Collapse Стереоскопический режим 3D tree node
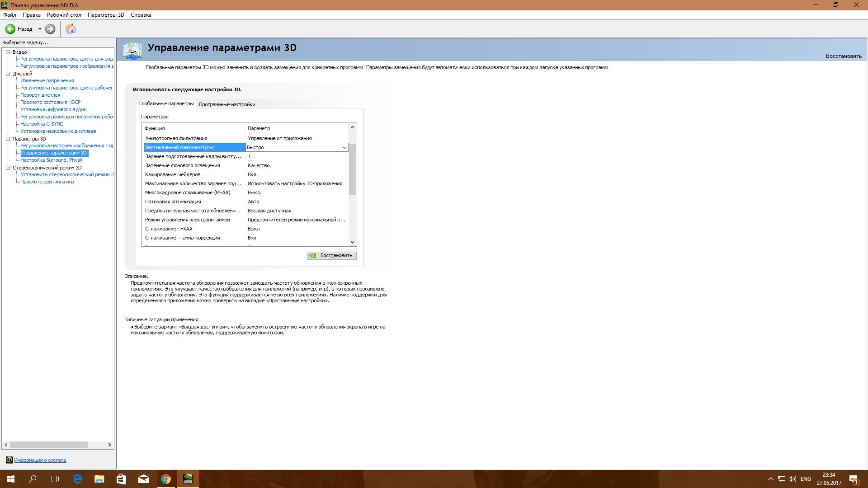 point(8,168)
